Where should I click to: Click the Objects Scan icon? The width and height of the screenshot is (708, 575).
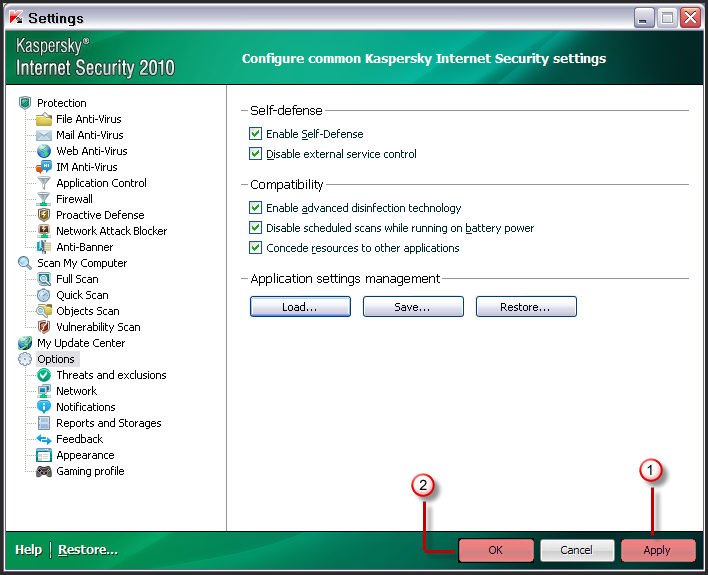[44, 311]
